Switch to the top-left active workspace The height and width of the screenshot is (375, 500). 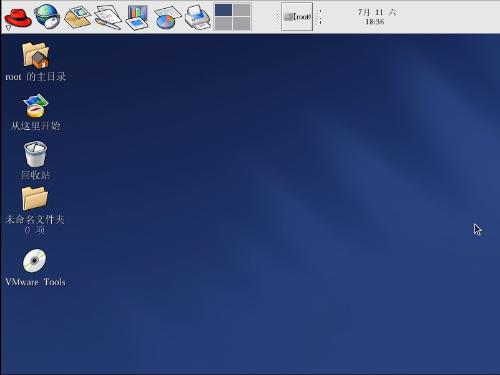pyautogui.click(x=223, y=10)
